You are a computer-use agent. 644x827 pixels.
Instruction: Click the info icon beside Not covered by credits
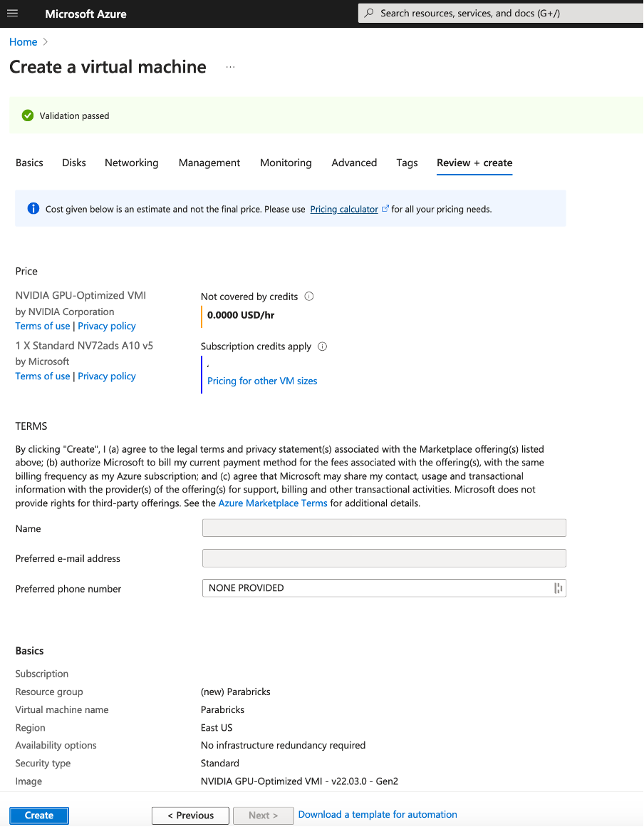[x=309, y=297]
